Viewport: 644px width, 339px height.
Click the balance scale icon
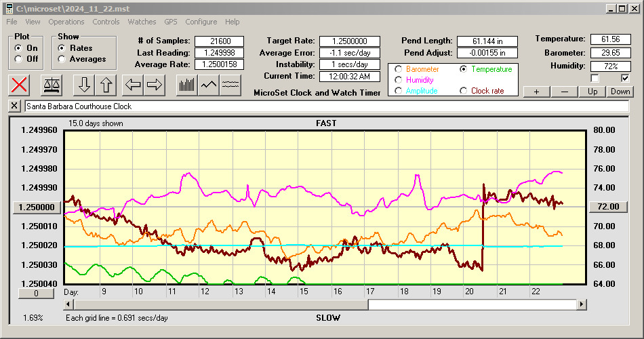(x=51, y=85)
